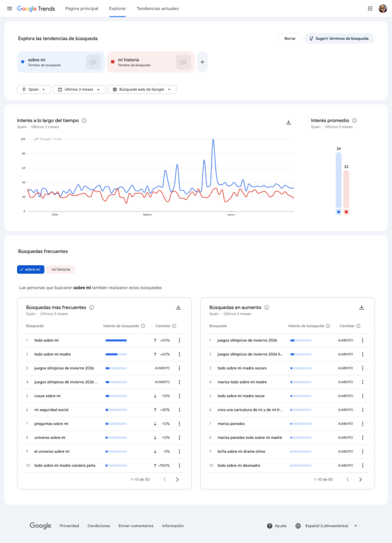
Task: Open more options for 'todo sobre mi' row
Action: click(180, 340)
